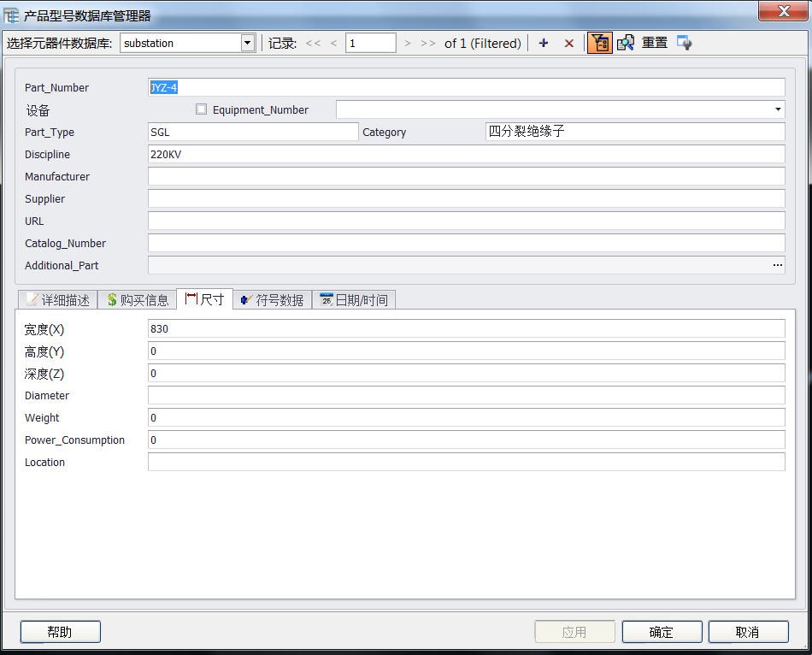Image resolution: width=812 pixels, height=655 pixels.
Task: Click the Category field 四分裂绝缘子
Action: point(635,132)
